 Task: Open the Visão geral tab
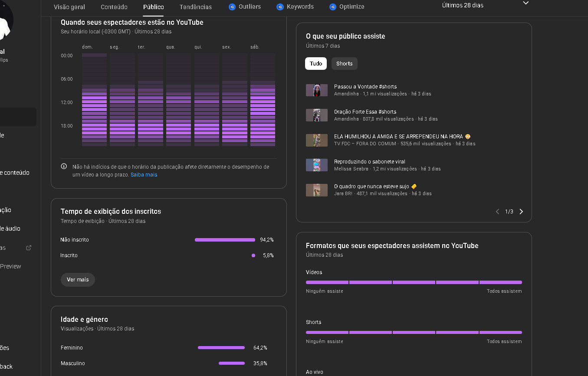coord(69,7)
